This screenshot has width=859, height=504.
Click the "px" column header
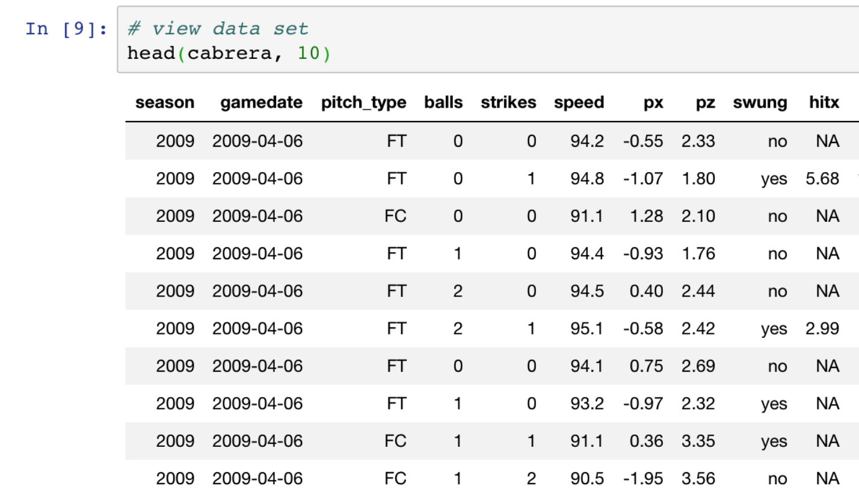pos(653,103)
